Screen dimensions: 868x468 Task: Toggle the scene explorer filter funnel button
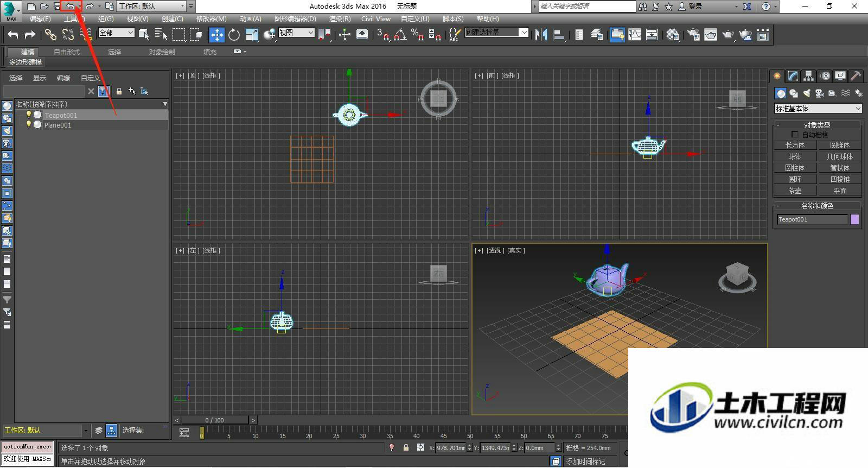pyautogui.click(x=104, y=91)
